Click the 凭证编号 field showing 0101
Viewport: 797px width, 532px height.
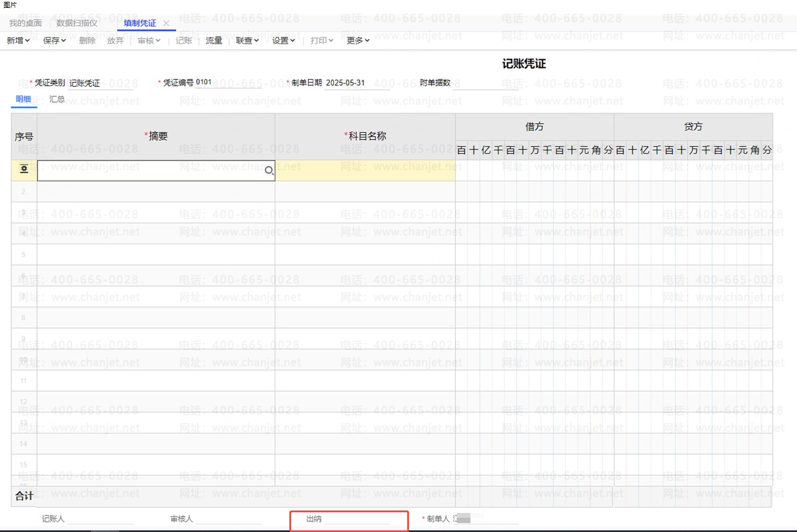pyautogui.click(x=204, y=82)
